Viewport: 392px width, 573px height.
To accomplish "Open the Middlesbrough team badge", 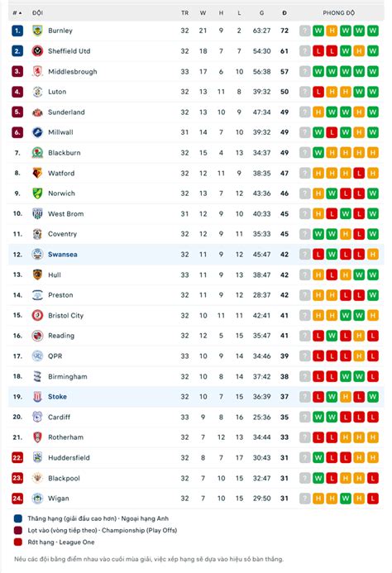I will [x=37, y=71].
